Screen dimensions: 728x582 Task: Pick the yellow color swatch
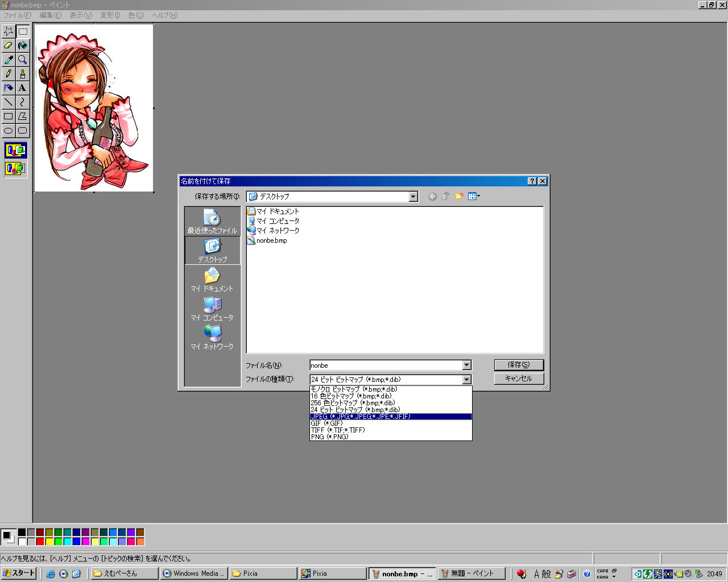coord(49,542)
